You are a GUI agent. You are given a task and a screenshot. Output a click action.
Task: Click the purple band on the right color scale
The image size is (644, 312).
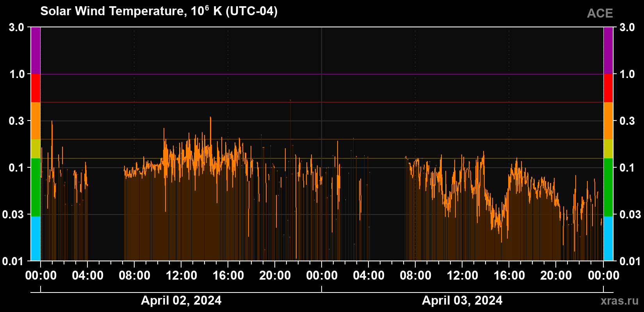608,51
